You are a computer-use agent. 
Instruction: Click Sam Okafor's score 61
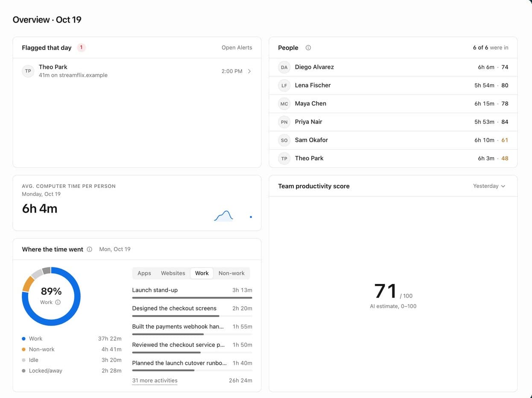[x=505, y=140]
